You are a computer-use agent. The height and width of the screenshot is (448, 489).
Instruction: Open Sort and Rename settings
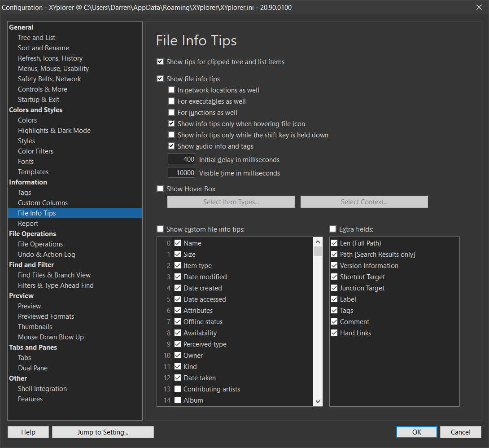(44, 48)
